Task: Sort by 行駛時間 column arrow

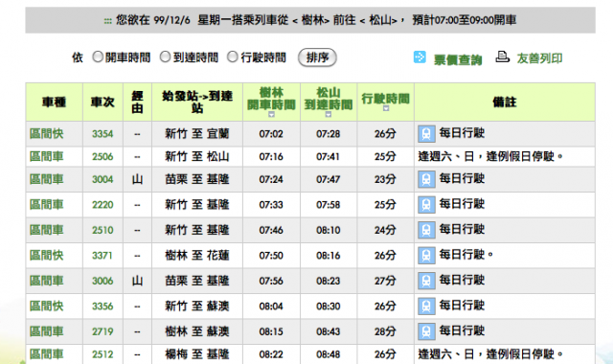Action: pyautogui.click(x=386, y=108)
